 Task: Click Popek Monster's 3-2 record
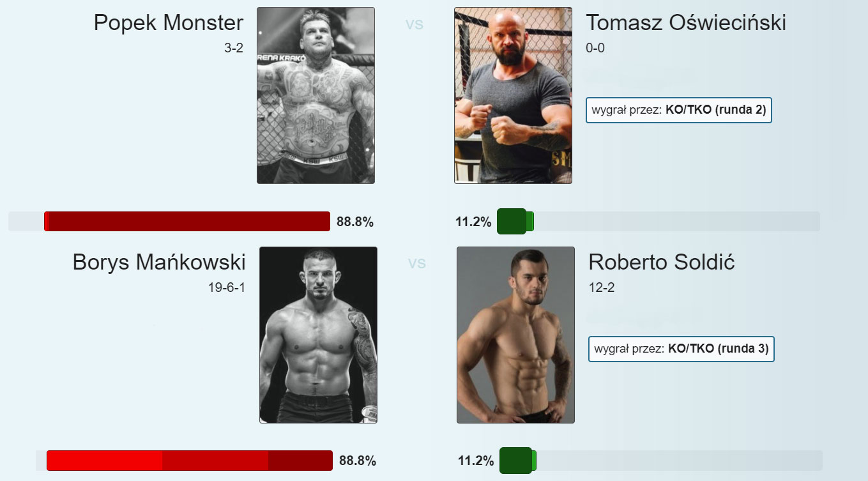click(x=234, y=49)
